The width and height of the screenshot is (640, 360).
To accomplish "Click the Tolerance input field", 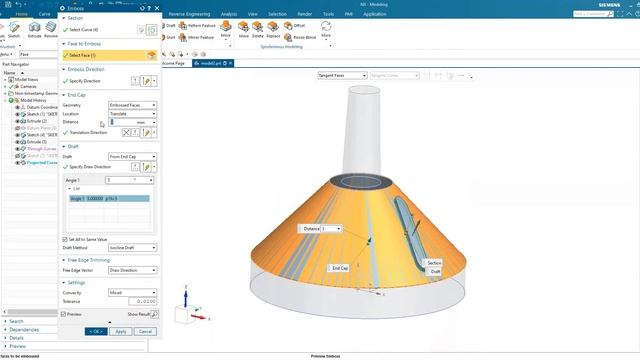I will 142,301.
